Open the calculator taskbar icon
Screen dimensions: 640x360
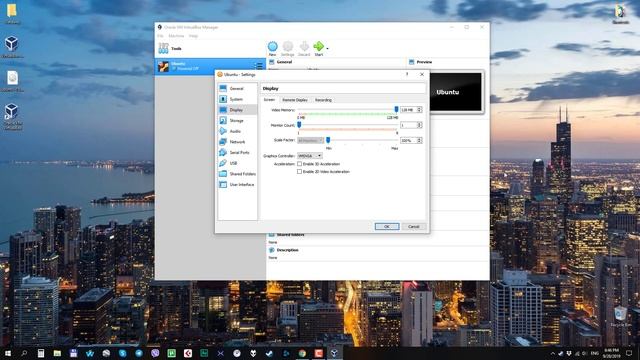click(41, 353)
